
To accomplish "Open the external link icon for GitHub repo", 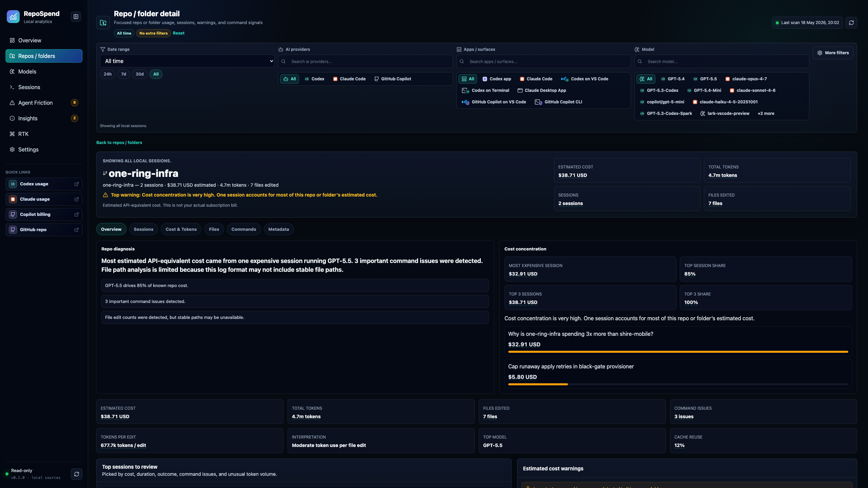I will pyautogui.click(x=77, y=230).
